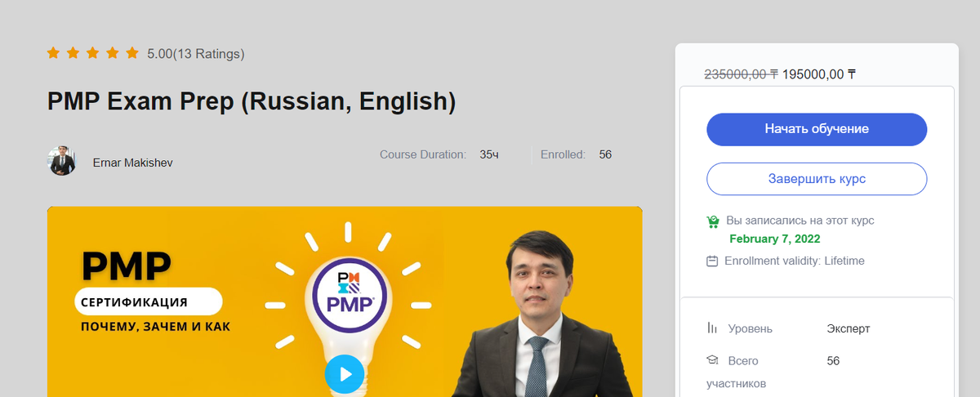Image resolution: width=980 pixels, height=397 pixels.
Task: Click the Завершить курс button
Action: point(817,179)
